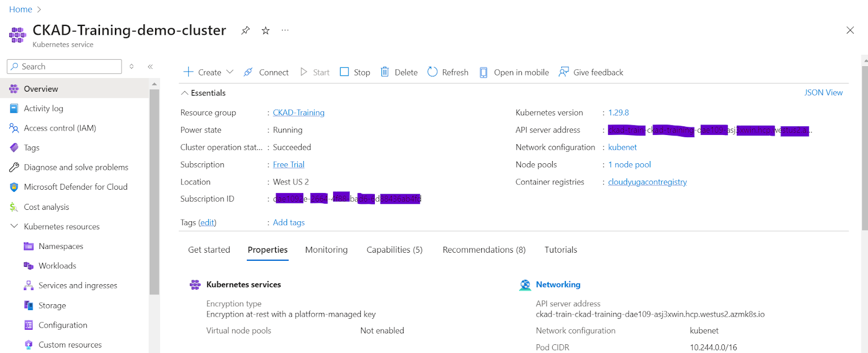Click the Diagnose and solve problems wrench icon
Viewport: 868px width, 353px height.
(x=14, y=168)
